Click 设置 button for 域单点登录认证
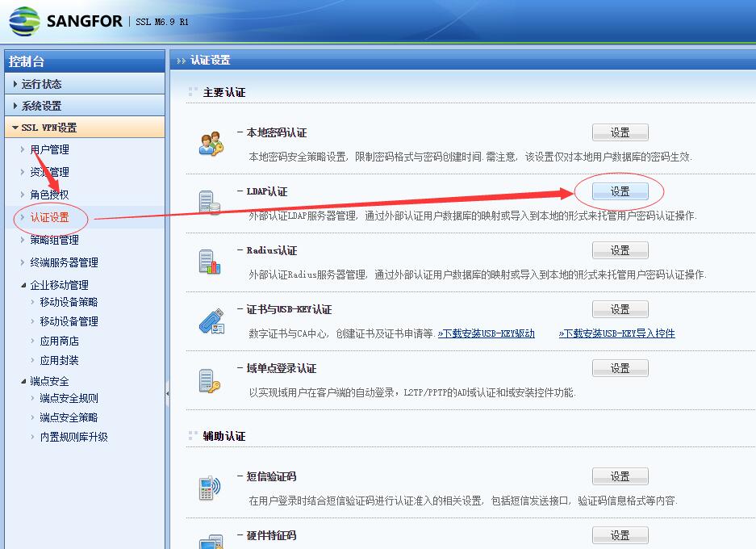Image resolution: width=756 pixels, height=549 pixels. [x=620, y=368]
